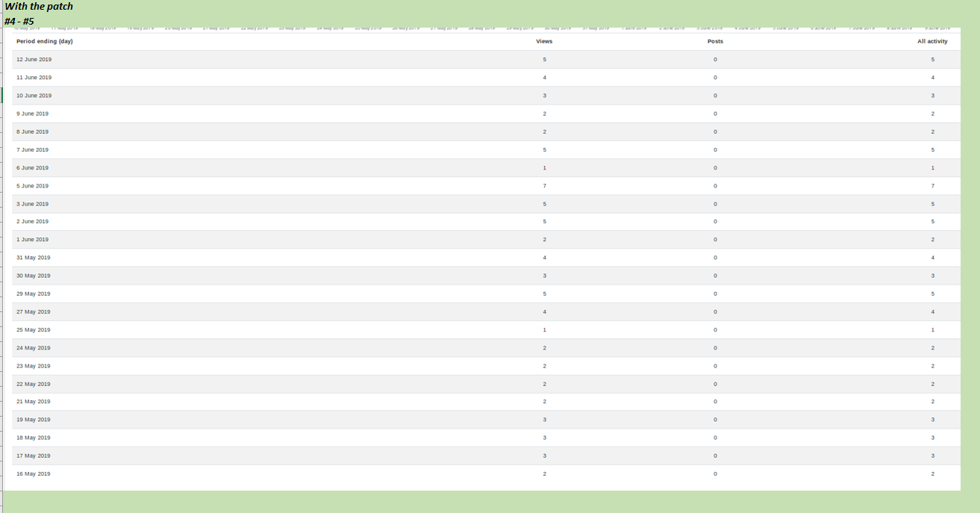Click the Views value 1 for 25 May 2019
This screenshot has width=980, height=513.
(x=545, y=329)
